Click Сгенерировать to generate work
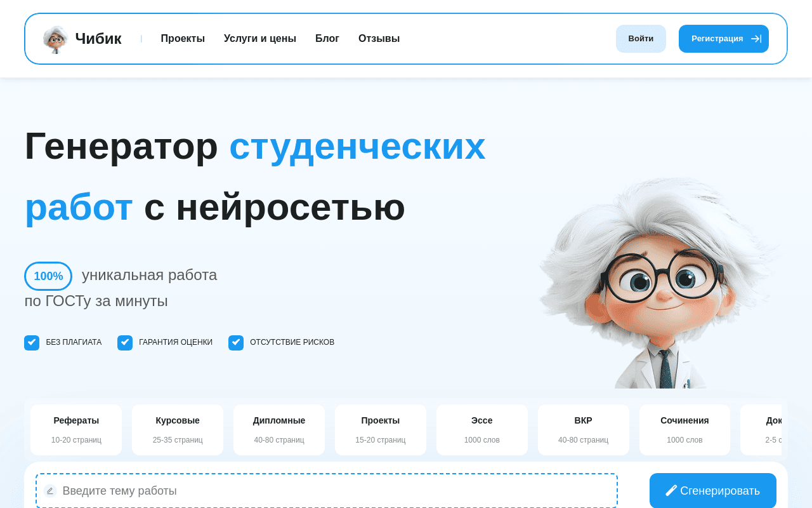 coord(713,491)
